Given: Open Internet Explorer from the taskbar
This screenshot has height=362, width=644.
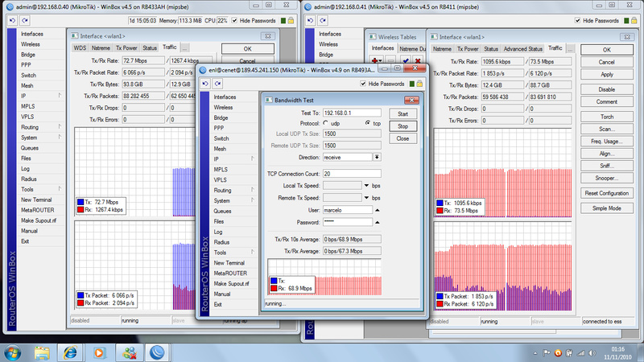Looking at the screenshot, I should 71,352.
